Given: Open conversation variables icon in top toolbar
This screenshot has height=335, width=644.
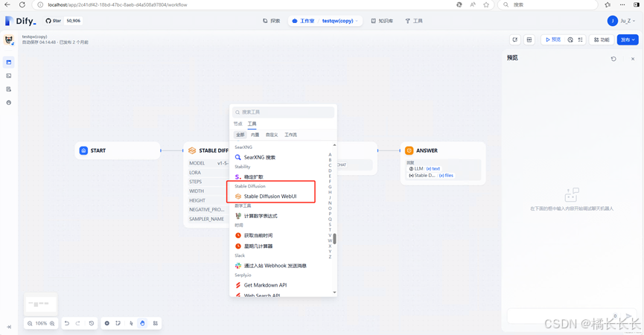Looking at the screenshot, I should pyautogui.click(x=515, y=39).
